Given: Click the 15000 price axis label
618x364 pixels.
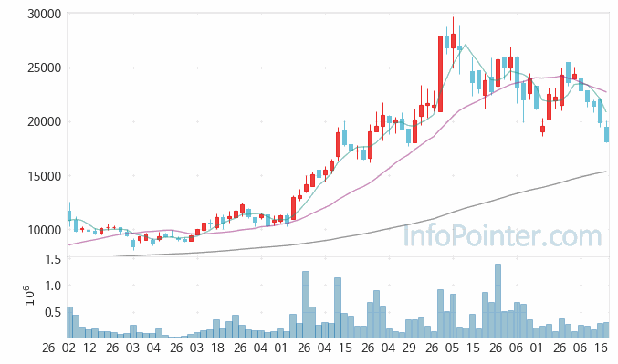Looking at the screenshot, I should [45, 176].
